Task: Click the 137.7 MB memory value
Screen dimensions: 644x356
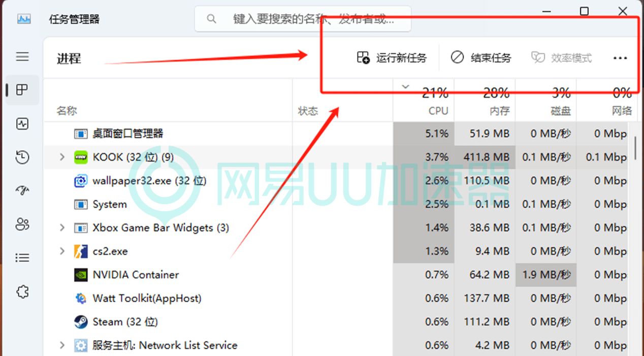Action: click(x=486, y=299)
